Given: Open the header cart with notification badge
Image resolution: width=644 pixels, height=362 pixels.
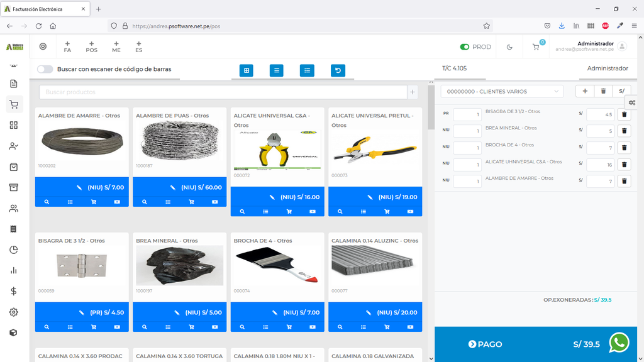Looking at the screenshot, I should pos(536,47).
